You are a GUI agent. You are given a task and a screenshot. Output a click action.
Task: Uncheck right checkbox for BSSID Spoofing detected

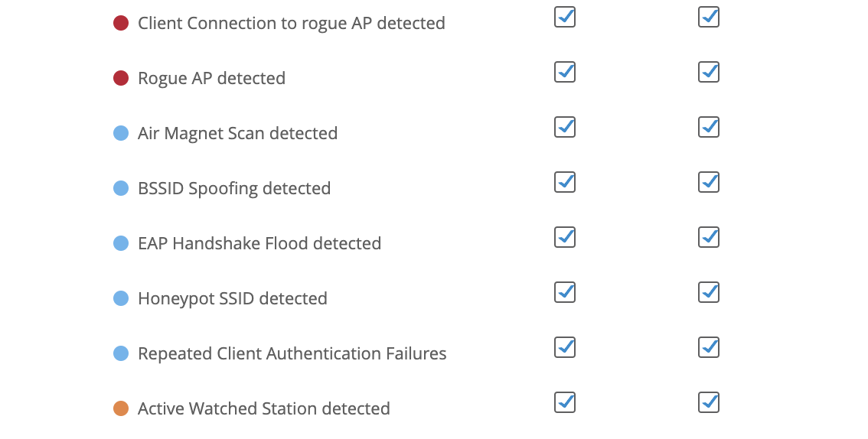[709, 182]
